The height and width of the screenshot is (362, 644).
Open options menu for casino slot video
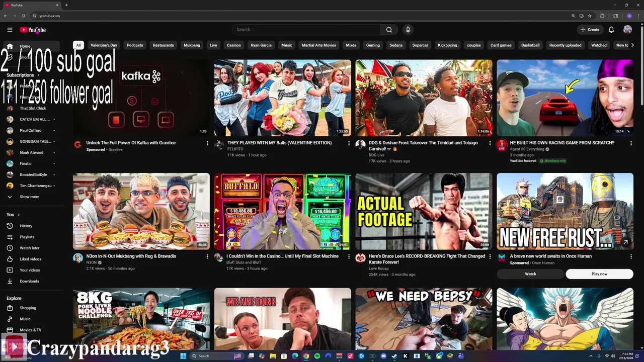coord(349,256)
